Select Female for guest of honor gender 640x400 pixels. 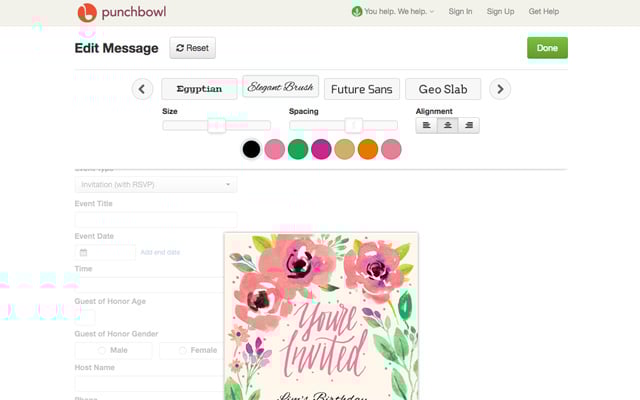192,350
